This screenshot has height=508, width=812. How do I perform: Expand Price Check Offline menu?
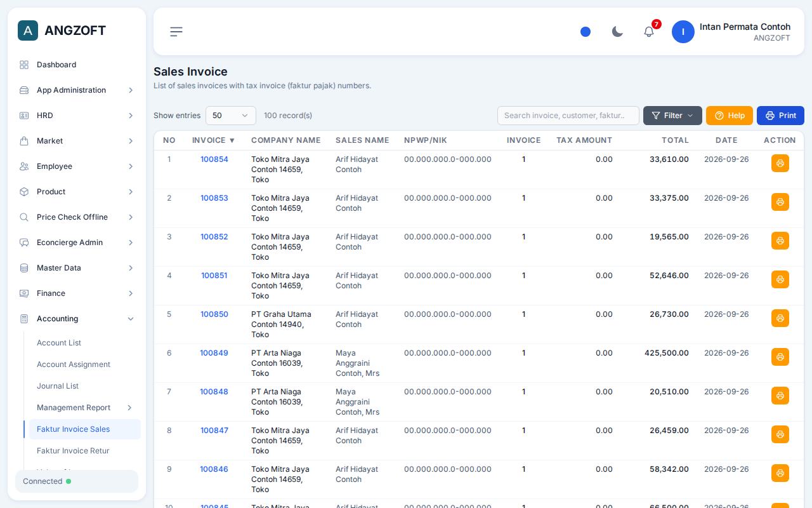tap(77, 217)
